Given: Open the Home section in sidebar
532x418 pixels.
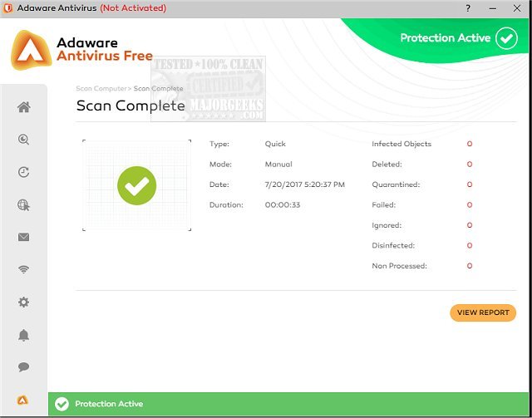Looking at the screenshot, I should point(24,107).
